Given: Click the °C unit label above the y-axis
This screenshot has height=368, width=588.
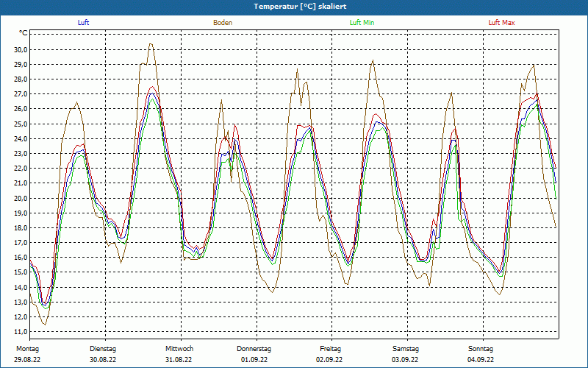Looking at the screenshot, I should pos(24,33).
